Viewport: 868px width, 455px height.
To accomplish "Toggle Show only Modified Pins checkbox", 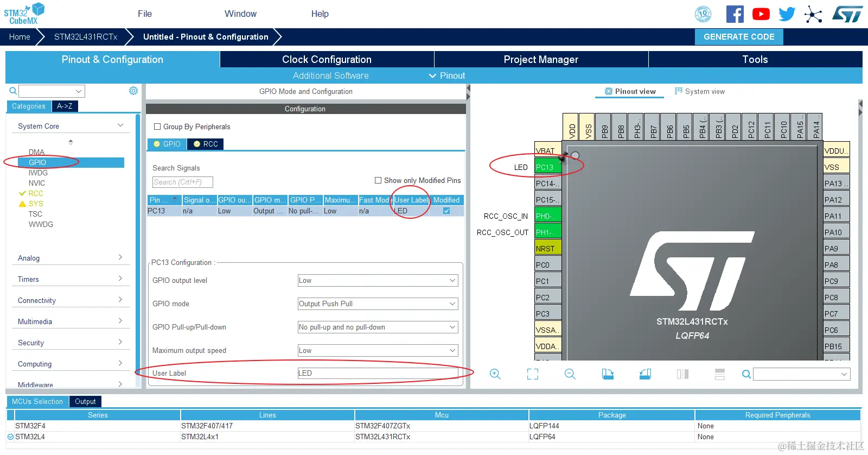I will point(378,180).
